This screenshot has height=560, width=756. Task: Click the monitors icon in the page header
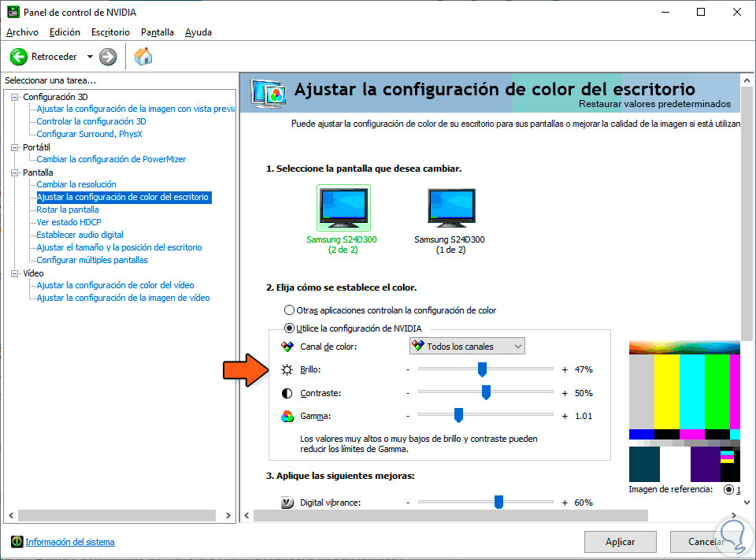[268, 93]
